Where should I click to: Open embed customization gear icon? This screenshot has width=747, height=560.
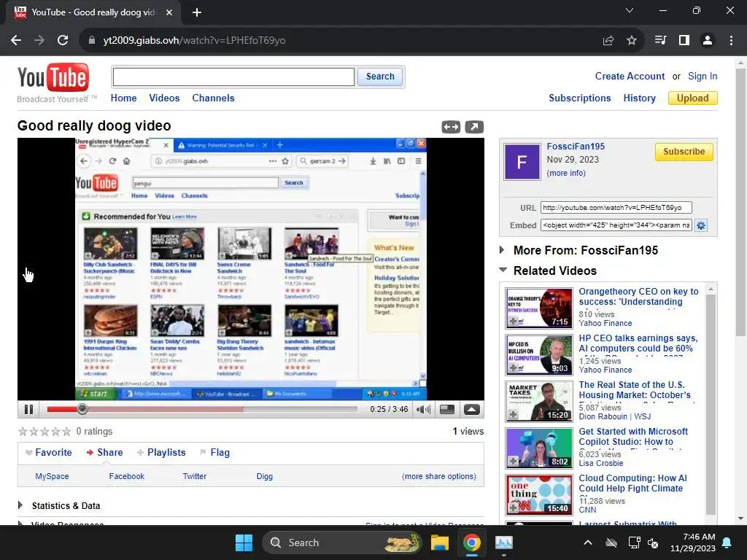(701, 225)
